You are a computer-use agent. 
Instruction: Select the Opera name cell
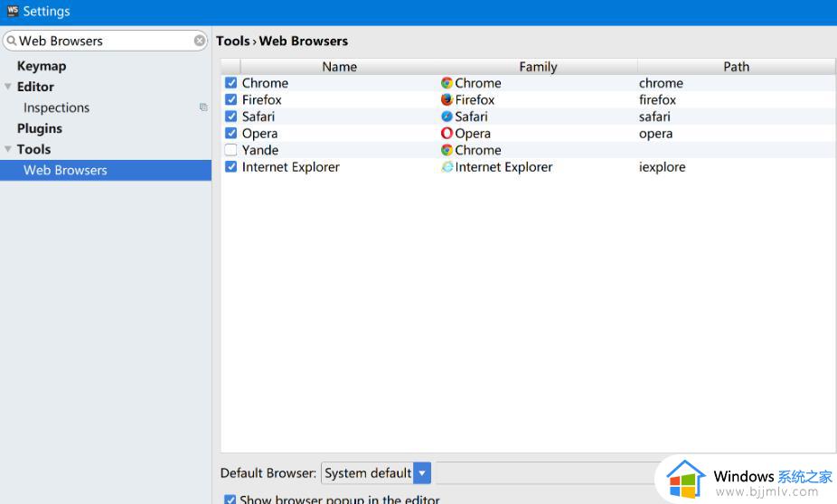pyautogui.click(x=340, y=133)
